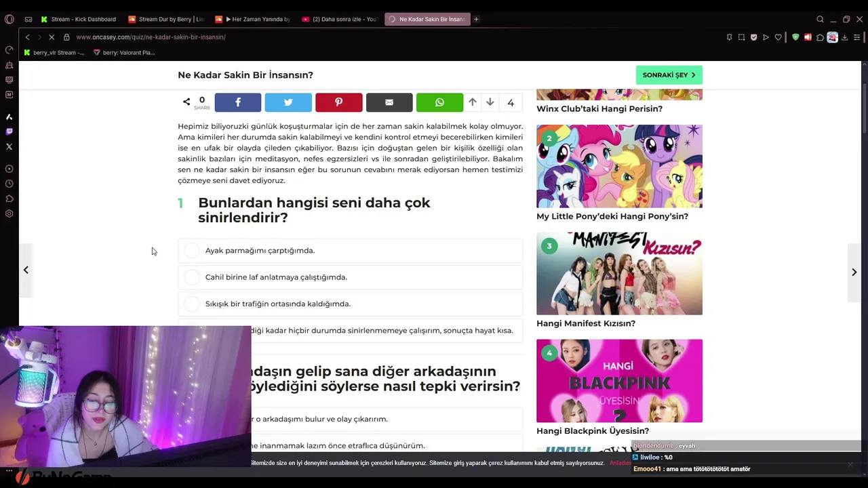Image resolution: width=868 pixels, height=488 pixels.
Task: Open the extensions cube icon in toolbar
Action: tap(820, 37)
